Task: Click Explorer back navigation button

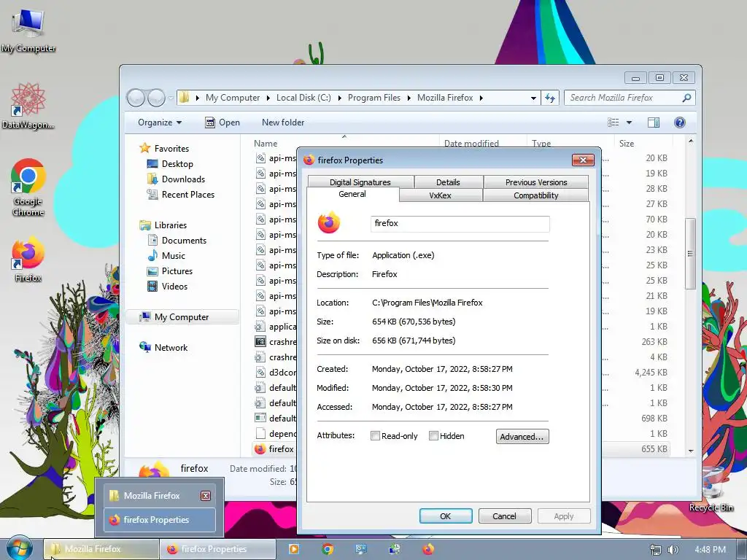Action: 136,98
